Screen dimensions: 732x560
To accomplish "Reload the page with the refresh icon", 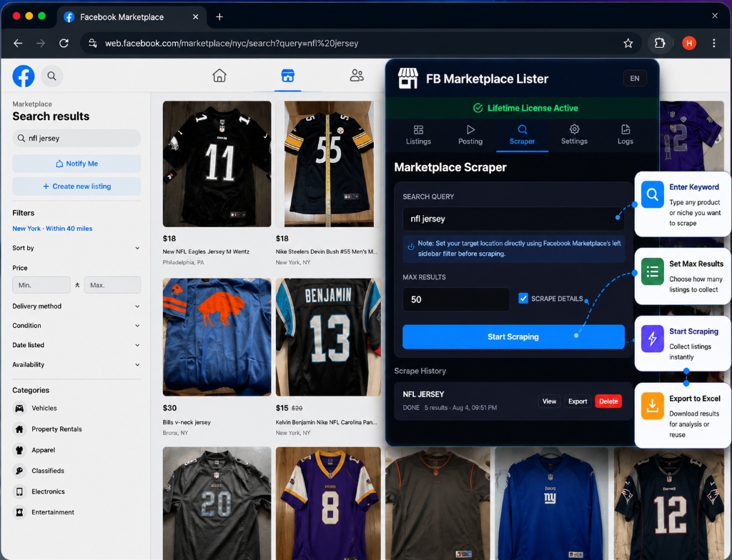I will click(64, 44).
